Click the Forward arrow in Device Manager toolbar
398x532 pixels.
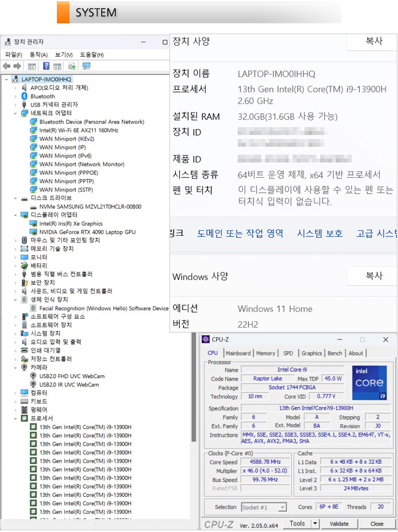point(17,66)
